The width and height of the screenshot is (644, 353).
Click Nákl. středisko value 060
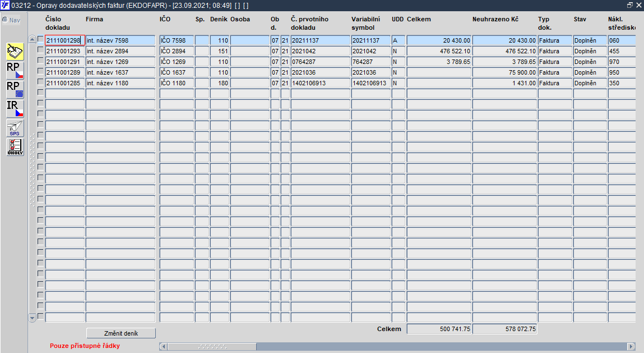click(x=622, y=40)
